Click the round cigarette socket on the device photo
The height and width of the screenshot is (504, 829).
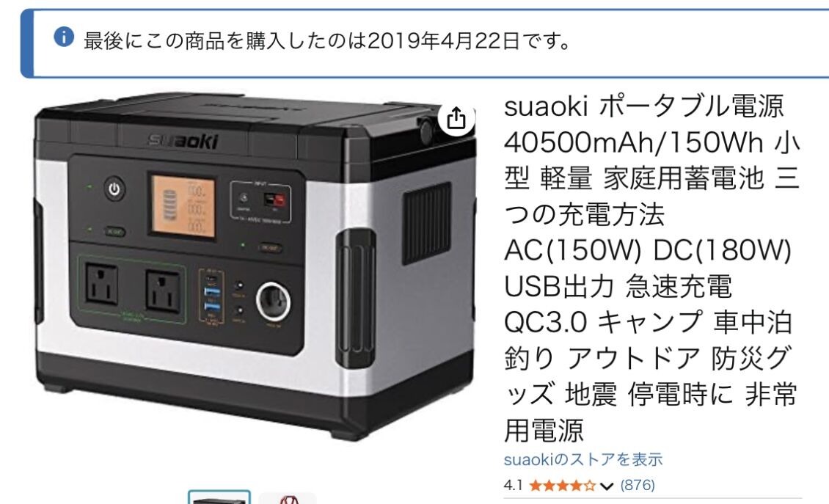pos(274,302)
